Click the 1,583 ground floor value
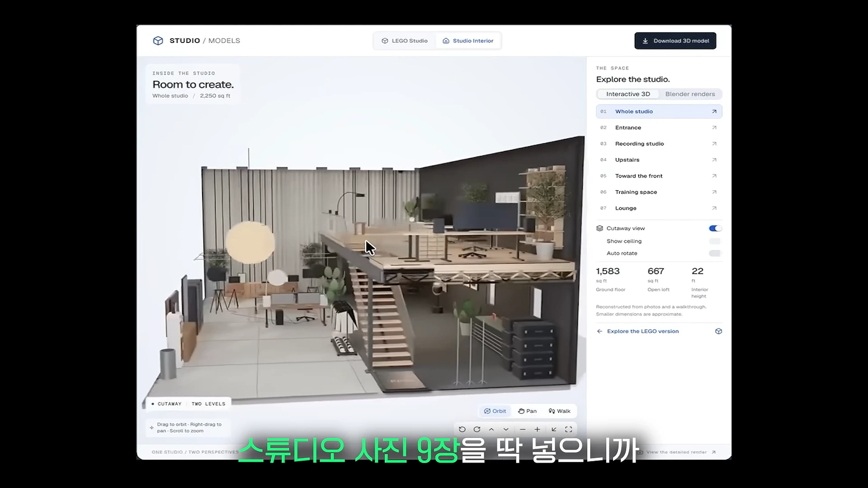The width and height of the screenshot is (868, 488). coord(608,271)
